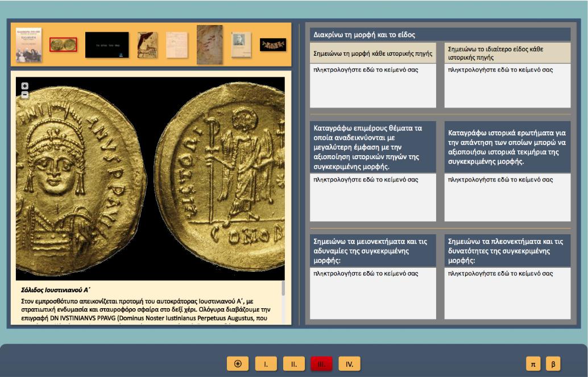Open the cave painting thumbnail

(x=209, y=45)
